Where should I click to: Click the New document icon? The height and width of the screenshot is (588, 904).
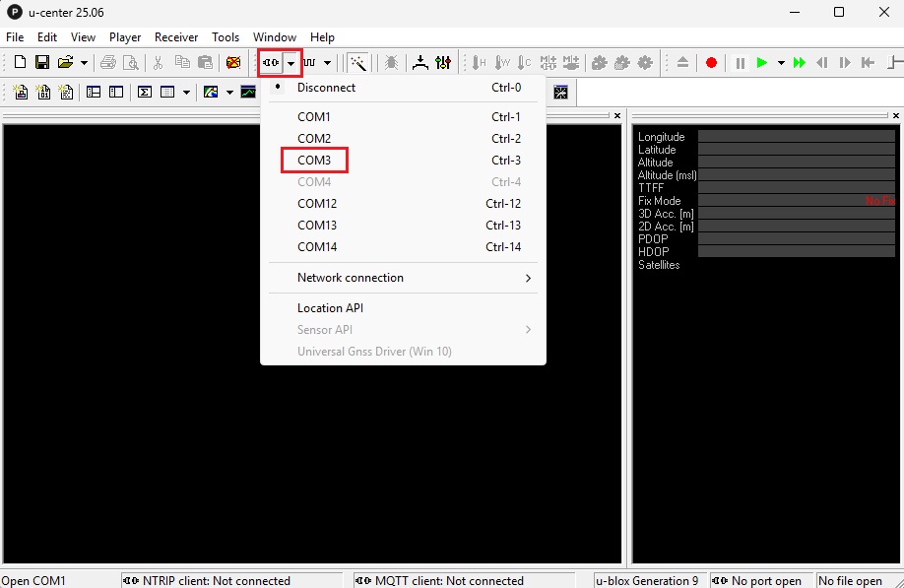pyautogui.click(x=20, y=62)
